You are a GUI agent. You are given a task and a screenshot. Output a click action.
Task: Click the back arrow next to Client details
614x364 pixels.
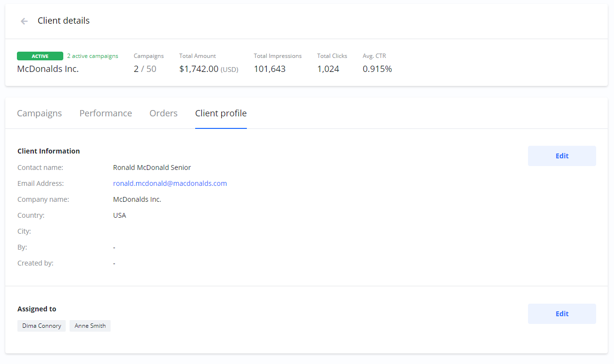click(24, 21)
